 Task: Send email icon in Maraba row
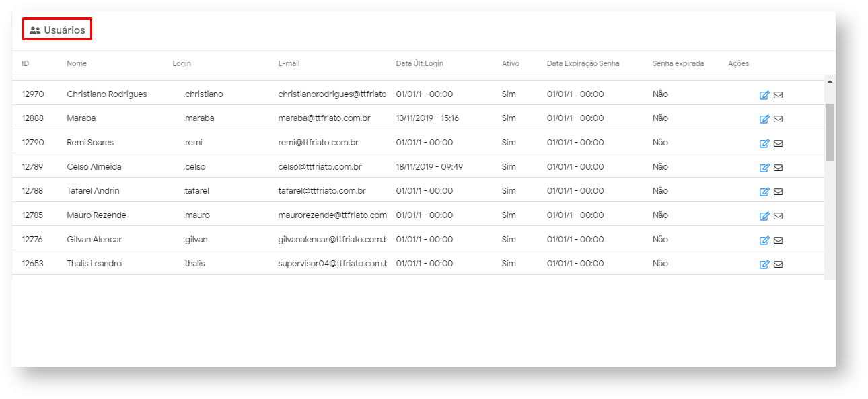click(x=778, y=119)
